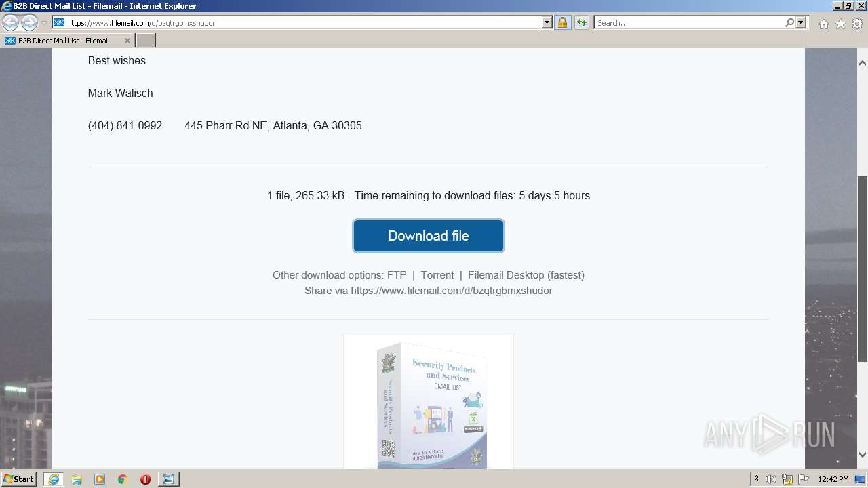Screen dimensions: 868x488
Task: Click the Refresh page icon
Action: (582, 22)
